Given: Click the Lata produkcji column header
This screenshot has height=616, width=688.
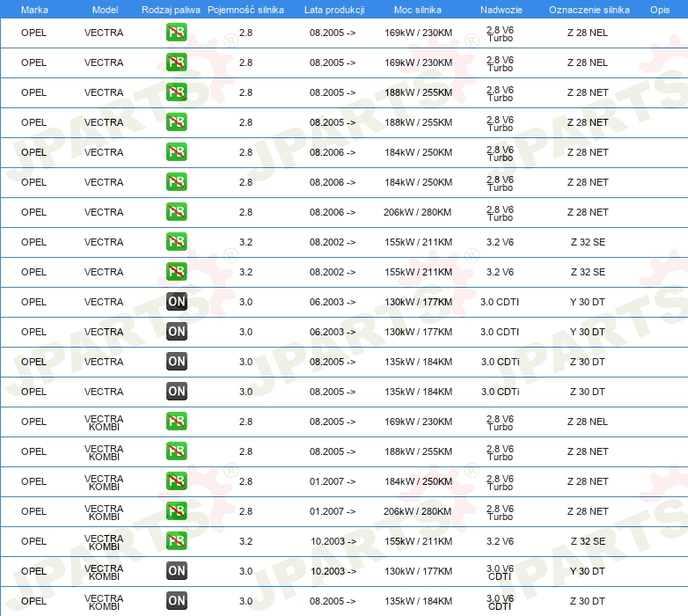Looking at the screenshot, I should tap(334, 10).
